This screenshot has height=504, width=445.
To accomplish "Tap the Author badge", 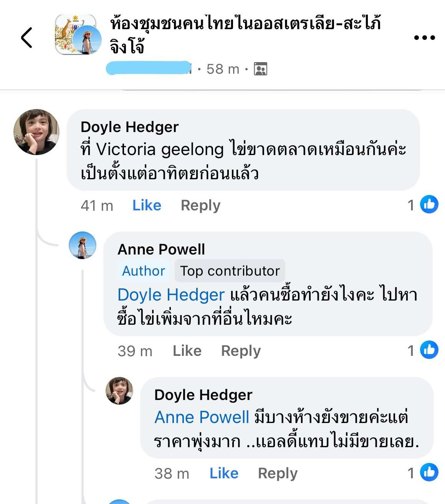I will point(144,271).
